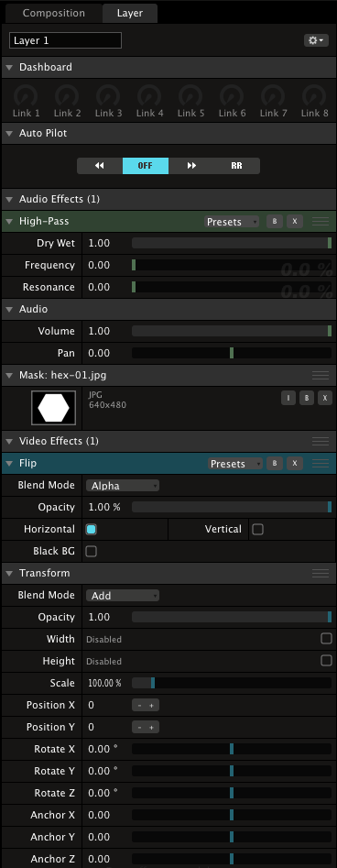337x868 pixels.
Task: Click the Auto Pilot RR random button
Action: coord(237,166)
